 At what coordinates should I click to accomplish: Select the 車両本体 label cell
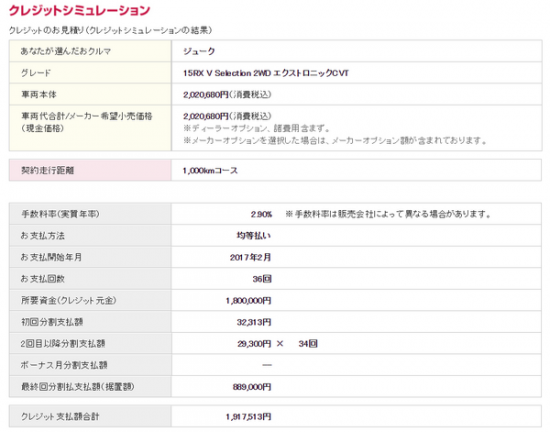pos(90,94)
